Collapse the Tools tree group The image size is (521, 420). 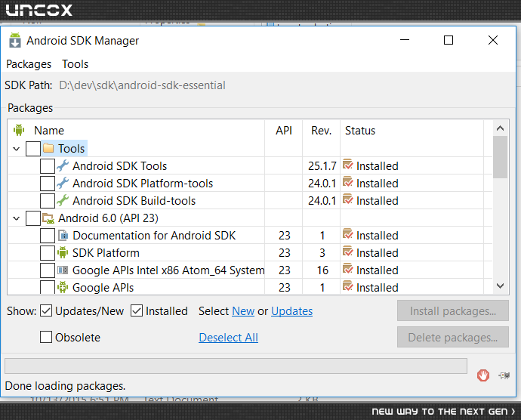click(17, 149)
